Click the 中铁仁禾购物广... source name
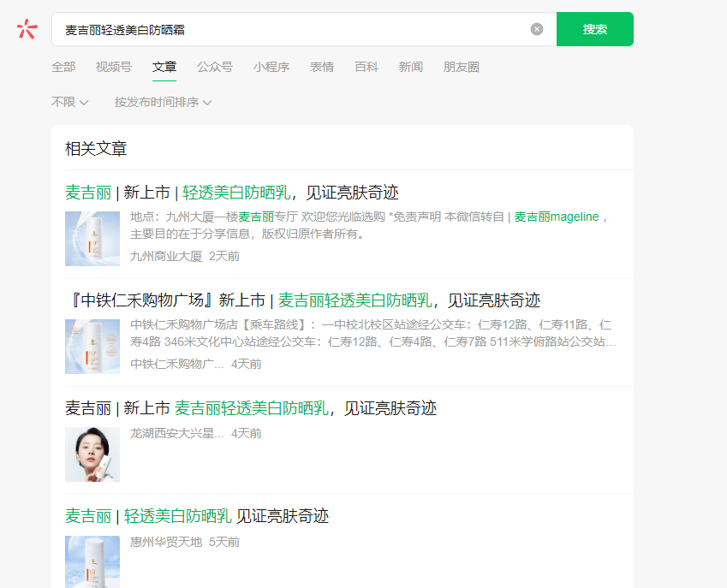Viewport: 727px width, 588px height. point(177,365)
